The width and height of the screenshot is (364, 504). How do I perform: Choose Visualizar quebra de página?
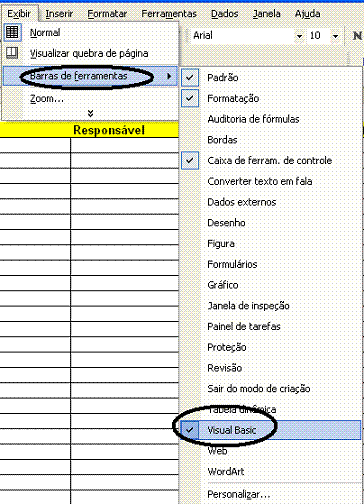click(x=90, y=53)
